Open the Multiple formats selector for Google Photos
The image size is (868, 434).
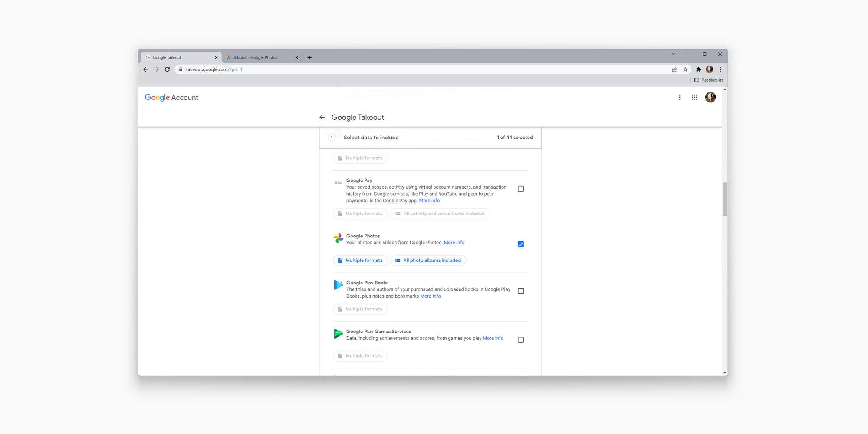pos(360,260)
